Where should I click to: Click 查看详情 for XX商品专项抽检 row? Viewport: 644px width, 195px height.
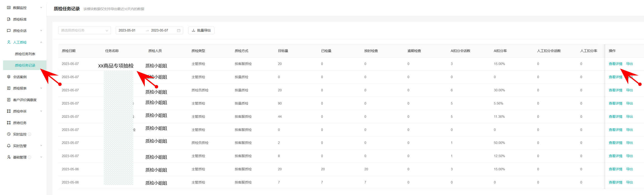[615, 64]
